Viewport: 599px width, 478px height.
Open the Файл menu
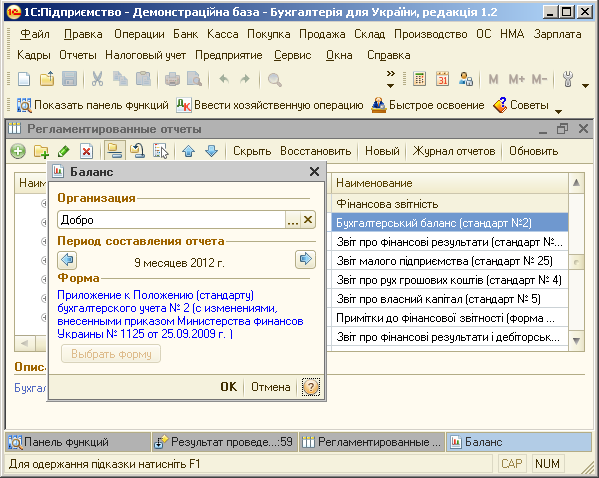34,34
